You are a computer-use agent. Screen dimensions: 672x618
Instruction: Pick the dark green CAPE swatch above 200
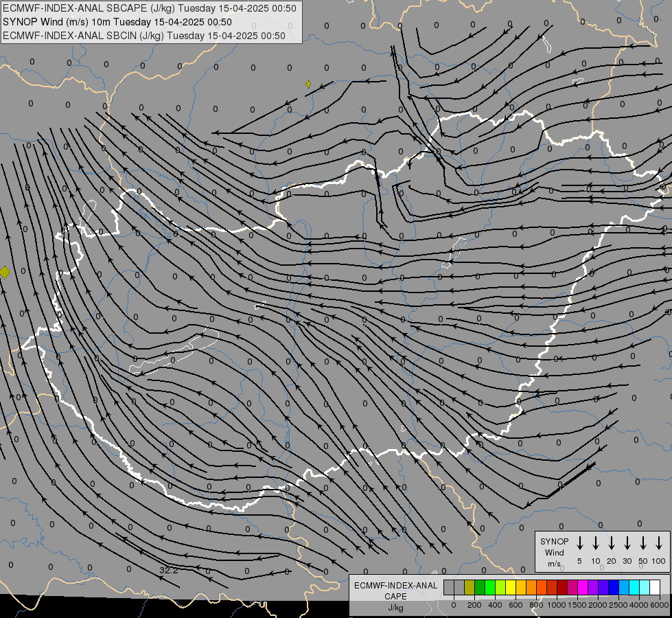tap(480, 587)
